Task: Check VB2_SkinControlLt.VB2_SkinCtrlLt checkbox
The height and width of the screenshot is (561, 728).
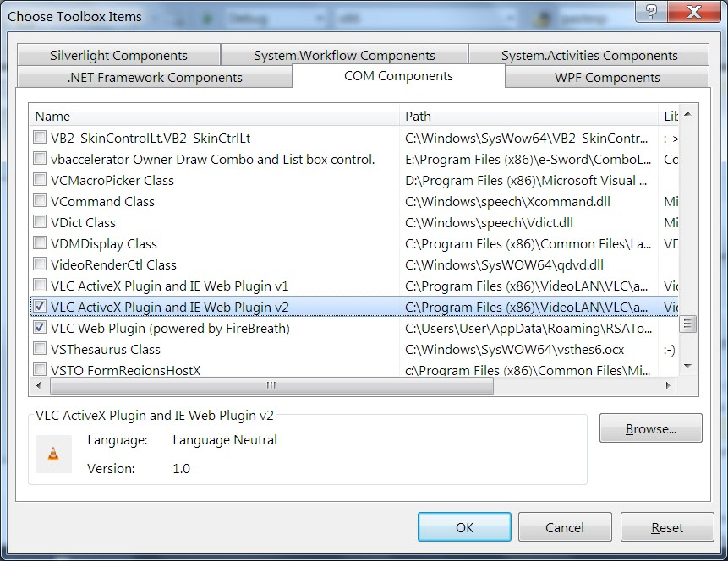Action: [x=40, y=138]
